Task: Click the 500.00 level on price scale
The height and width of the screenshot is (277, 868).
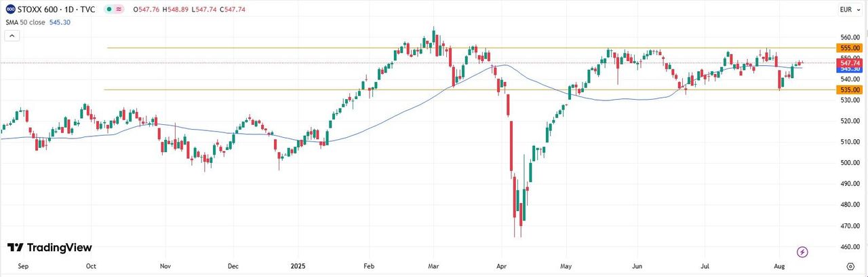Action: click(x=848, y=163)
